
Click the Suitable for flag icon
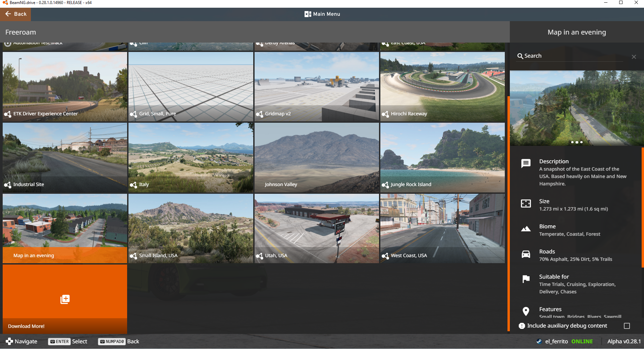[x=526, y=279]
